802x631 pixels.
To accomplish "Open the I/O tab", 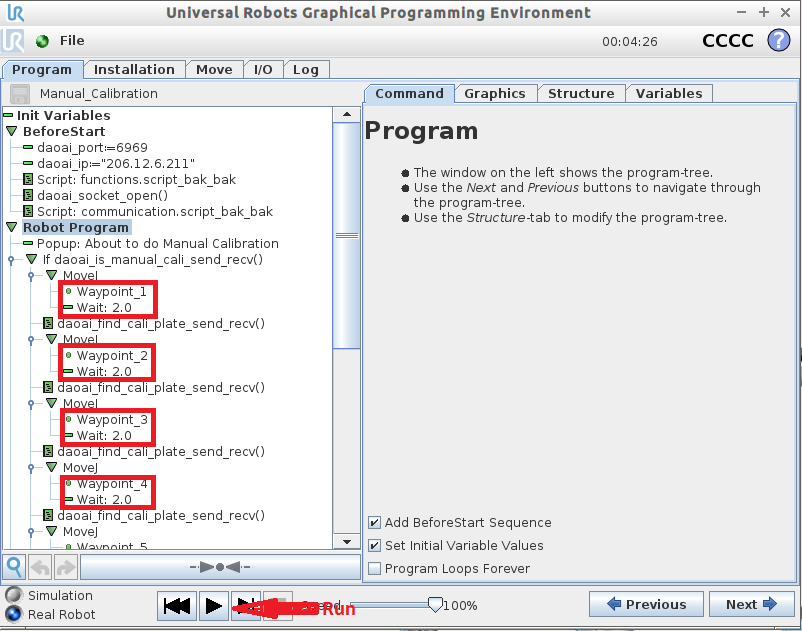I will (x=263, y=70).
